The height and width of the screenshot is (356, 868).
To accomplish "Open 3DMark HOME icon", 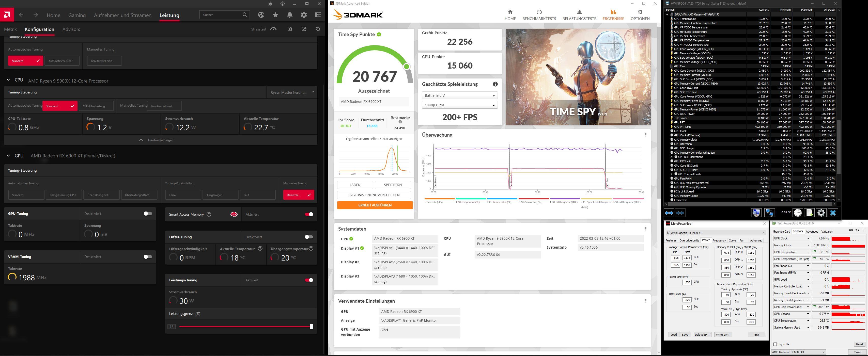I will [x=510, y=12].
